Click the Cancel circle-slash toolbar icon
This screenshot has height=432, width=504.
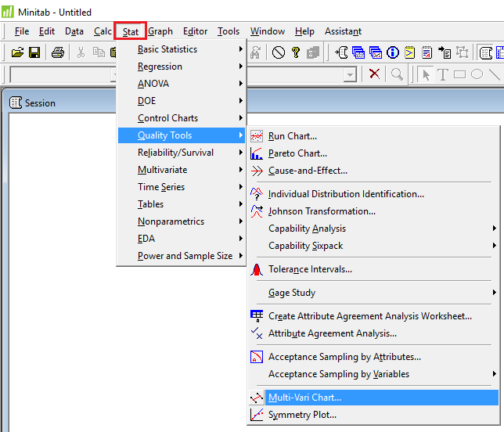[x=279, y=52]
